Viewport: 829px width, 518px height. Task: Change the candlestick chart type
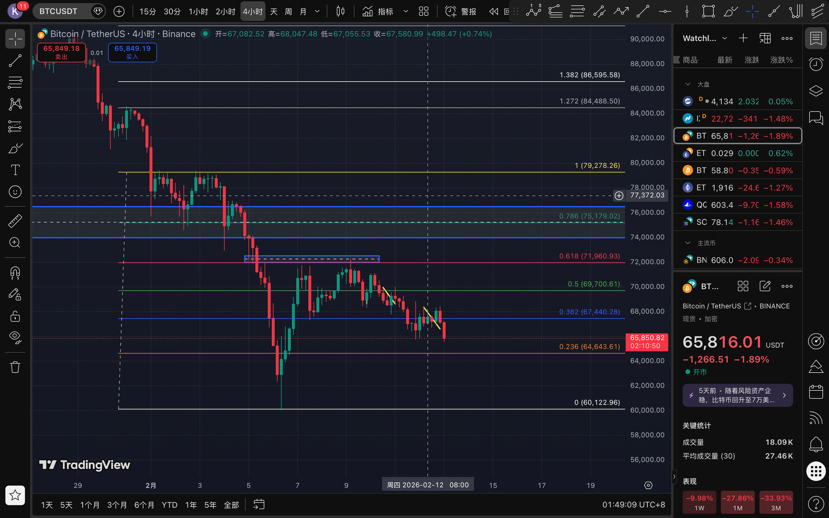340,11
